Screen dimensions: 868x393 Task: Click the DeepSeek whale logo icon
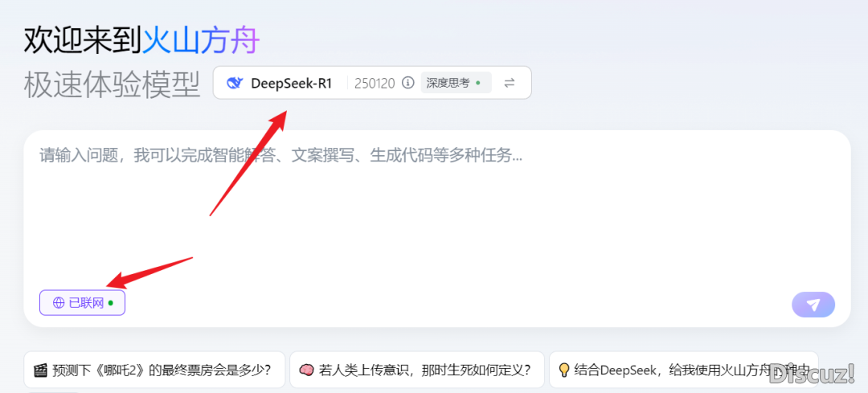click(x=235, y=83)
